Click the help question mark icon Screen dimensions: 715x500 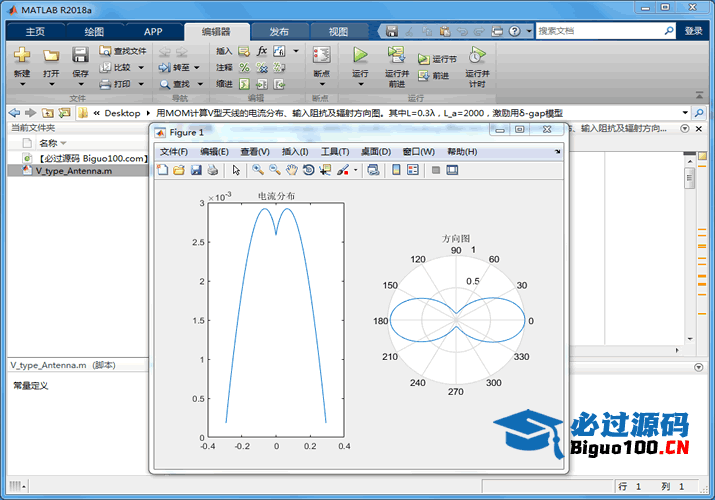(x=515, y=31)
